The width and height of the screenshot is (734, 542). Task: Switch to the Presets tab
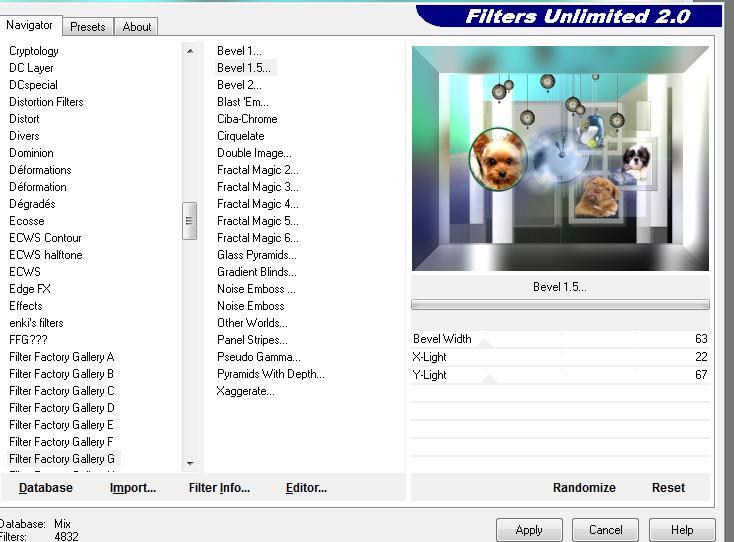(x=88, y=27)
